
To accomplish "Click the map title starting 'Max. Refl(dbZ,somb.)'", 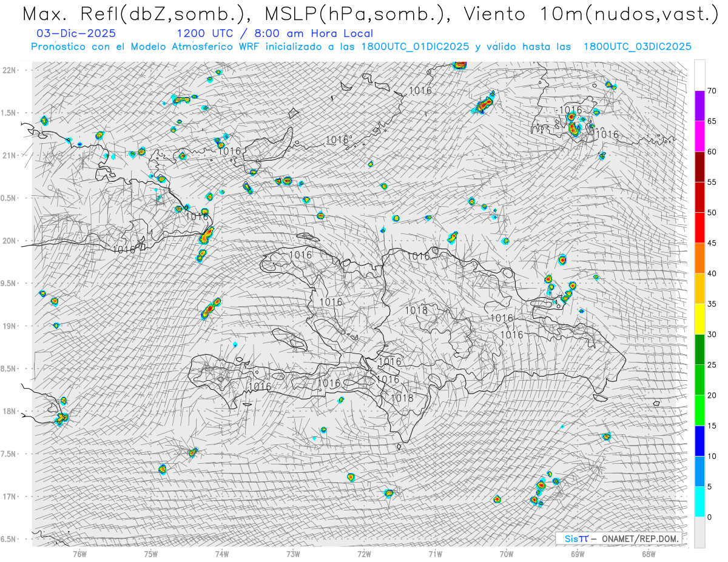I will [x=369, y=14].
